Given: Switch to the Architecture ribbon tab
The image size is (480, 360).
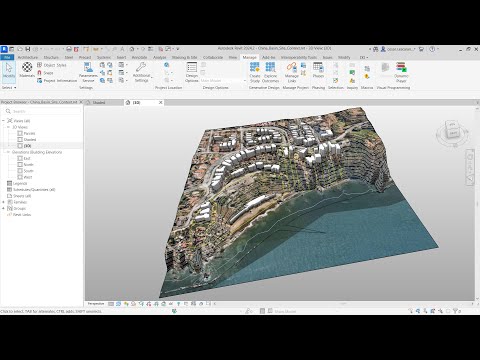Looking at the screenshot, I should coord(28,57).
